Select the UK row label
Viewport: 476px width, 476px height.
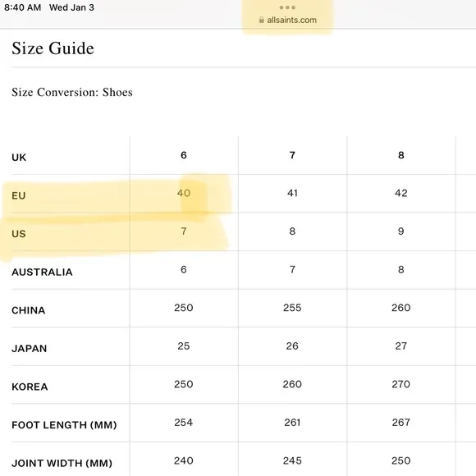(x=19, y=158)
